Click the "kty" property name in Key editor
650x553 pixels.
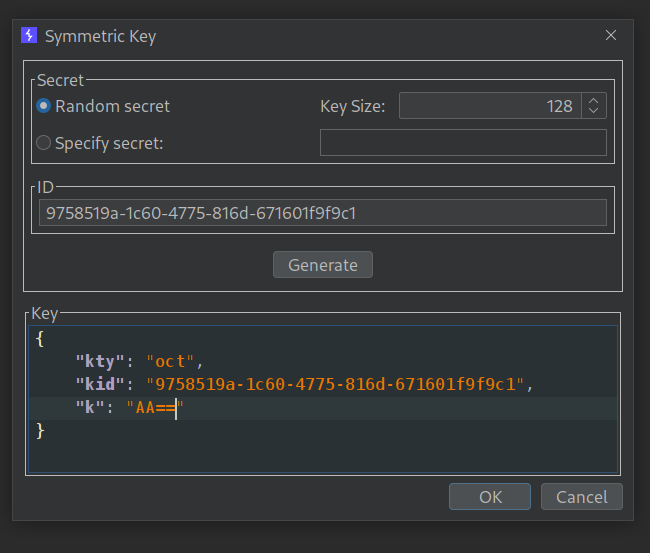tap(101, 361)
